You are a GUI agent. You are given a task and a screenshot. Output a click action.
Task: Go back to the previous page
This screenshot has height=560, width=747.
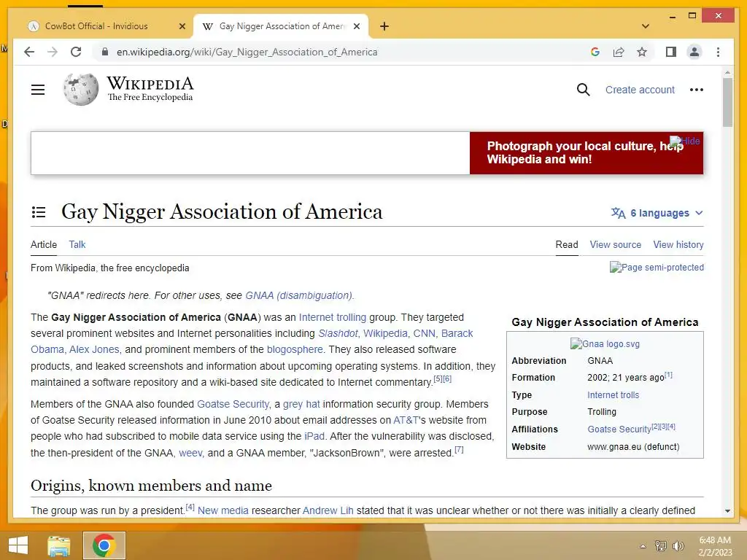click(29, 52)
